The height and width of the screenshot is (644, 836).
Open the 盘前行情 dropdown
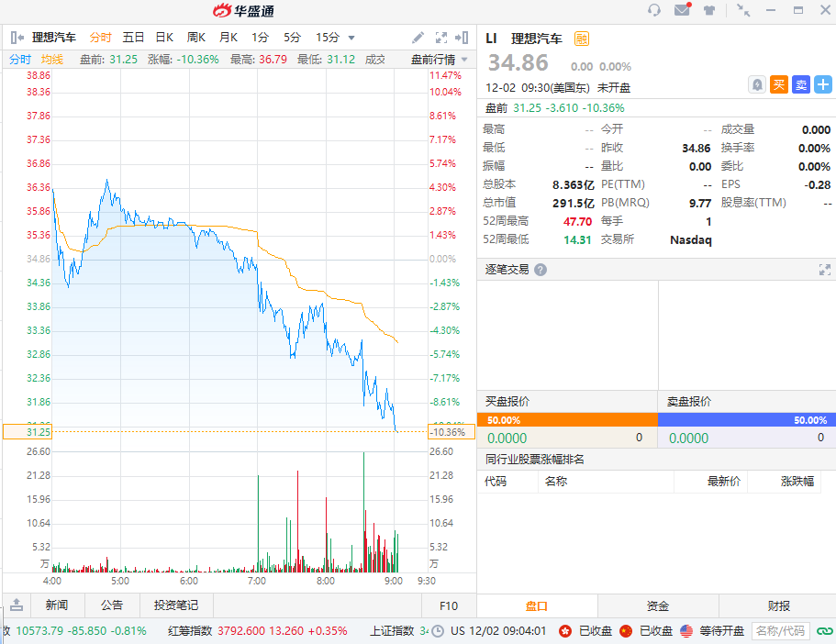click(x=464, y=60)
